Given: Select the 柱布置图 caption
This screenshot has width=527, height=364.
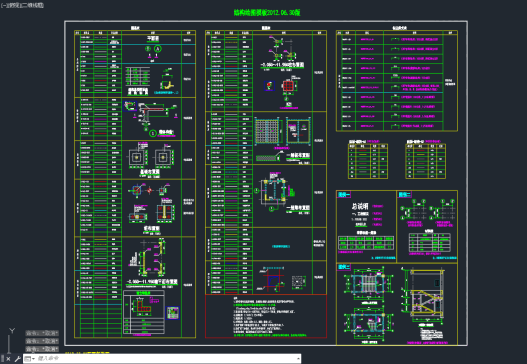Looking at the screenshot, I should click(x=152, y=229).
